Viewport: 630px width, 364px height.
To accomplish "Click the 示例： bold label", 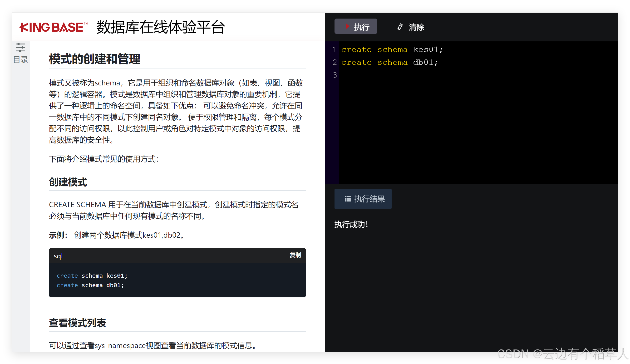I will pyautogui.click(x=58, y=235).
